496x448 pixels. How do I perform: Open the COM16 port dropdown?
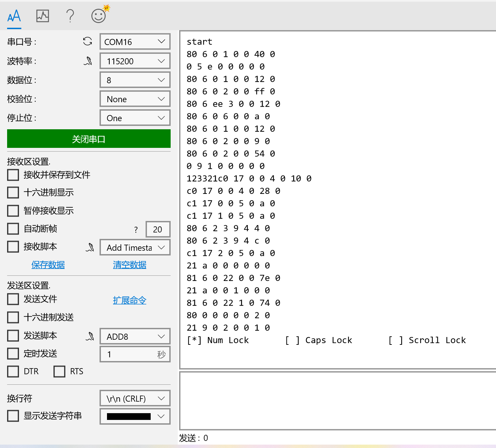tap(135, 42)
